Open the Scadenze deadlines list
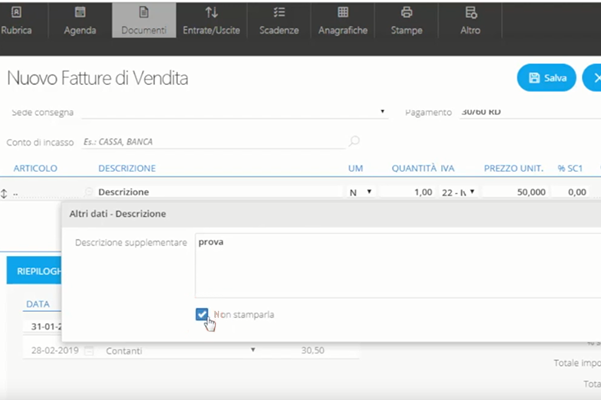Image resolution: width=601 pixels, height=400 pixels. [279, 20]
